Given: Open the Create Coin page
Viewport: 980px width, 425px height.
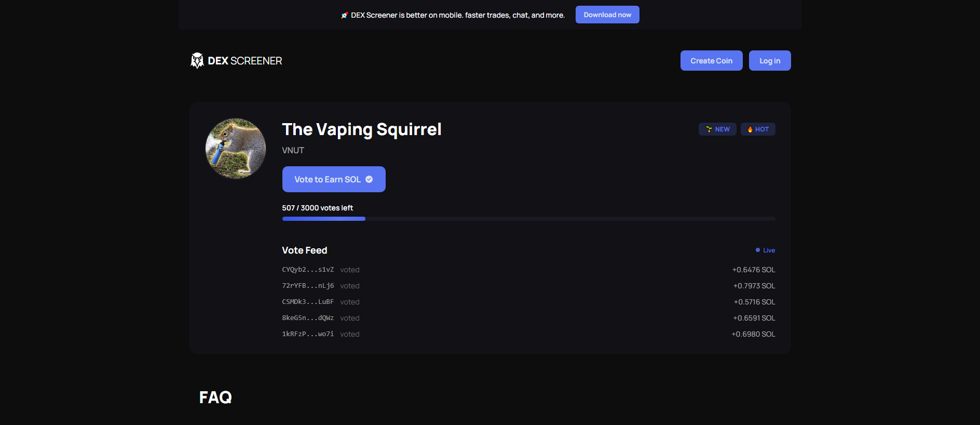Looking at the screenshot, I should [711, 60].
